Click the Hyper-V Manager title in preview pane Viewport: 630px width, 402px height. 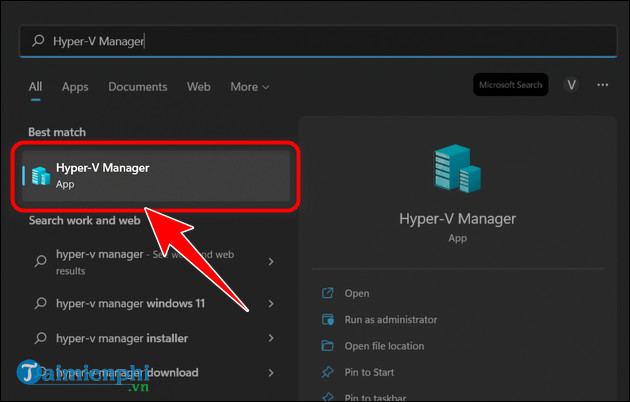pos(457,219)
